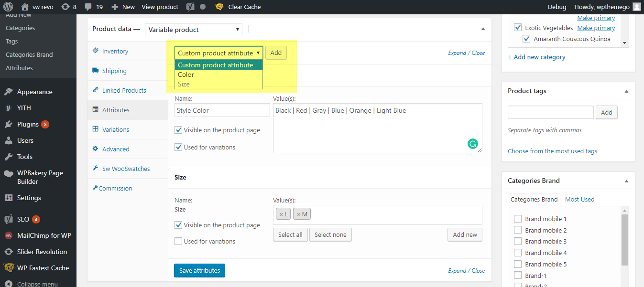Viewport: 644px width, 287px height.
Task: Click the product tags input field
Action: point(551,112)
